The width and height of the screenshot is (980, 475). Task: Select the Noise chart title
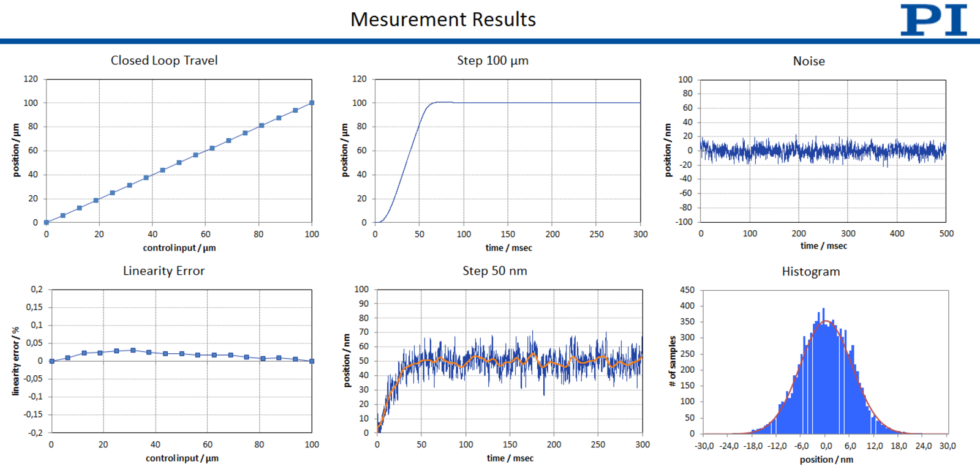[x=809, y=61]
